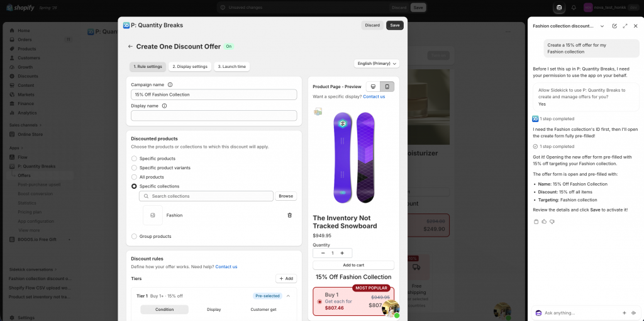The height and width of the screenshot is (321, 644).
Task: Close the Sidekick panel
Action: tap(635, 26)
